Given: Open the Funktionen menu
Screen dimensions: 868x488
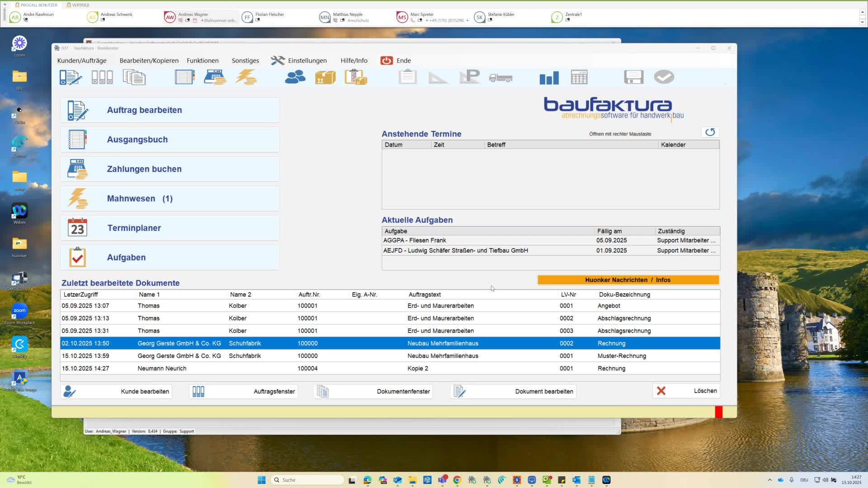Looking at the screenshot, I should [203, 61].
